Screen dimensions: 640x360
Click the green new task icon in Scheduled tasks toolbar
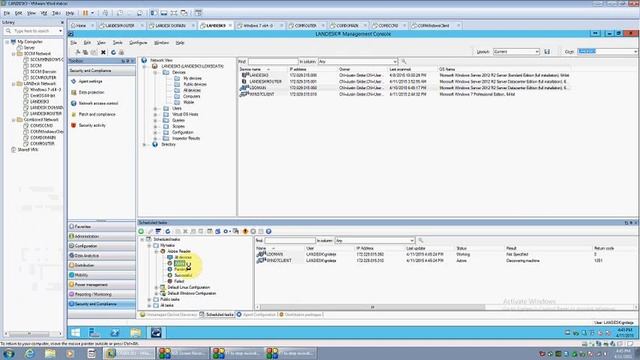[x=141, y=231]
